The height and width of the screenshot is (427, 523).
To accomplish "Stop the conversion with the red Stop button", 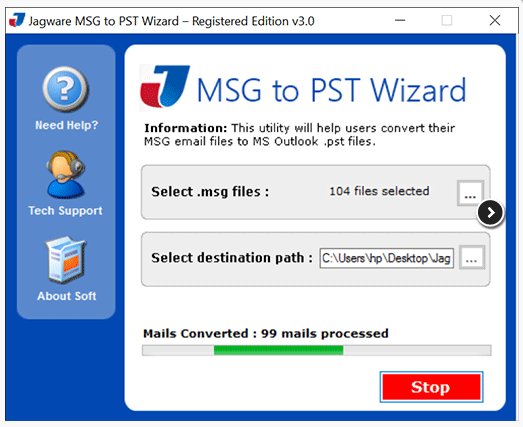I will tap(431, 387).
